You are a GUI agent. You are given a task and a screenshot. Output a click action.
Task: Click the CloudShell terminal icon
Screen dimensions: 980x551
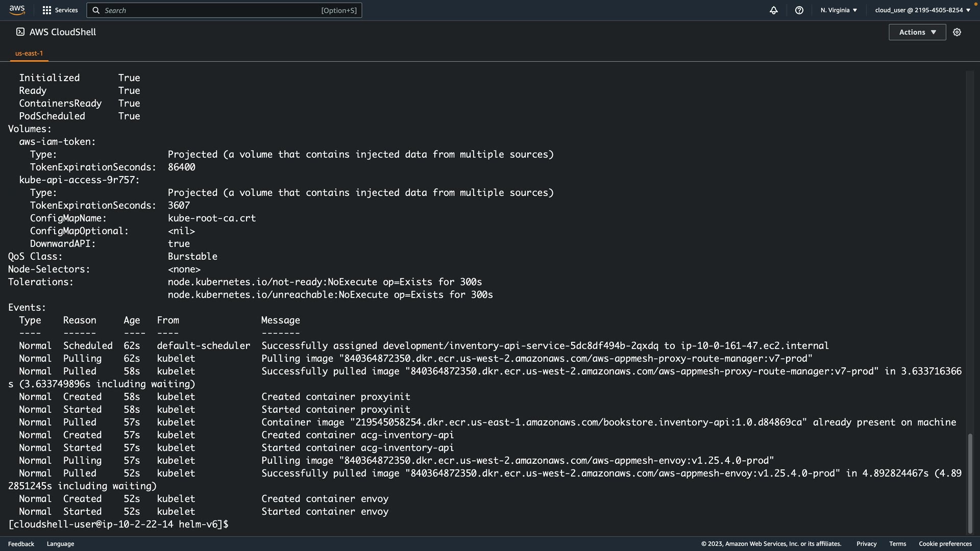coord(20,32)
